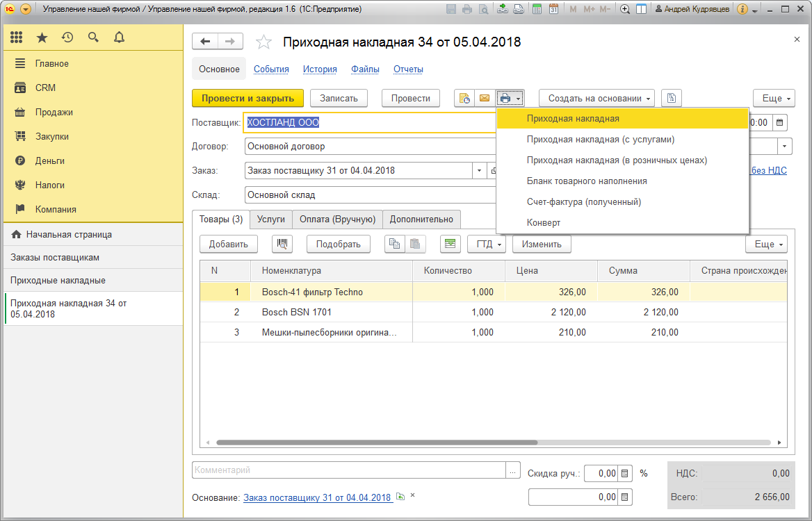Open the sections menu grid icon
The image size is (812, 521).
click(17, 38)
